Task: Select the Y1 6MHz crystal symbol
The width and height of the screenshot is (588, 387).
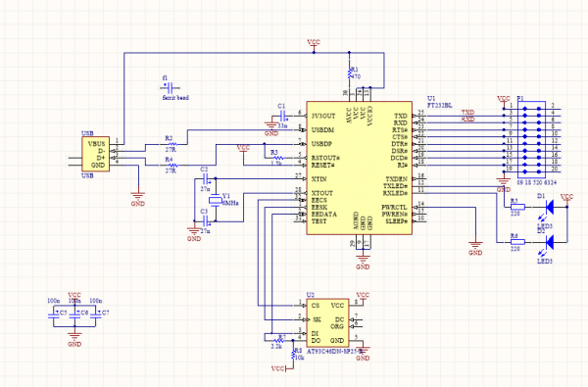Action: 216,200
